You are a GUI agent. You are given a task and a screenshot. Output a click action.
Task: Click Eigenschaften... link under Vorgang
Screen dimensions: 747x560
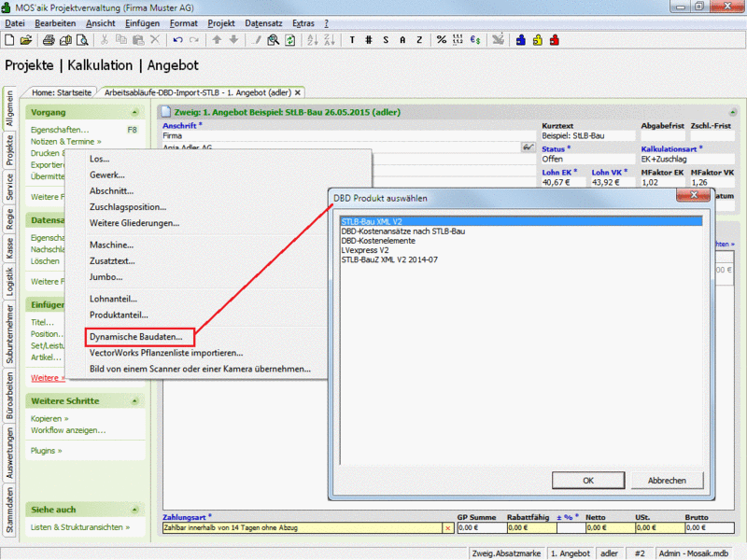pyautogui.click(x=60, y=130)
